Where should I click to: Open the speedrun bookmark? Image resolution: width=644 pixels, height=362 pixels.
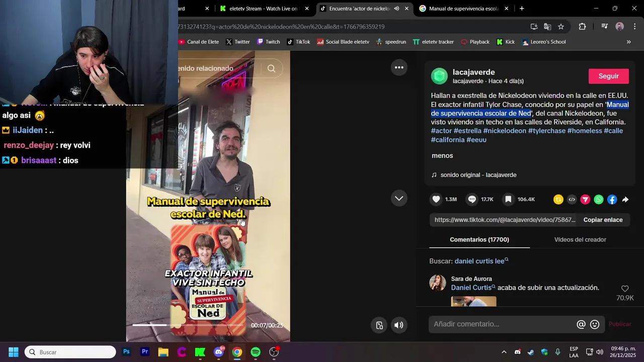click(391, 42)
